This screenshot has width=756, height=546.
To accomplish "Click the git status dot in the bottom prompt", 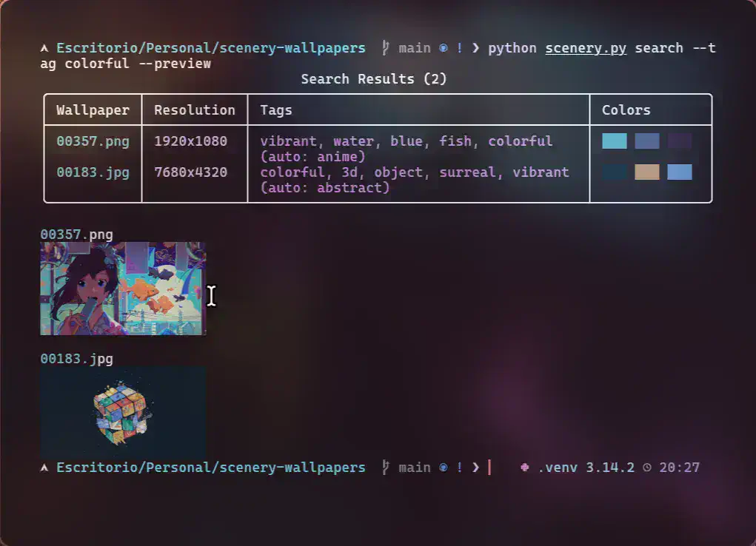I will pyautogui.click(x=443, y=468).
